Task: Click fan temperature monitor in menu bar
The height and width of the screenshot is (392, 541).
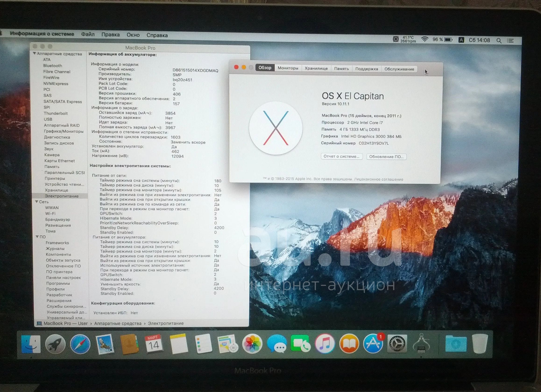Action: click(x=404, y=39)
